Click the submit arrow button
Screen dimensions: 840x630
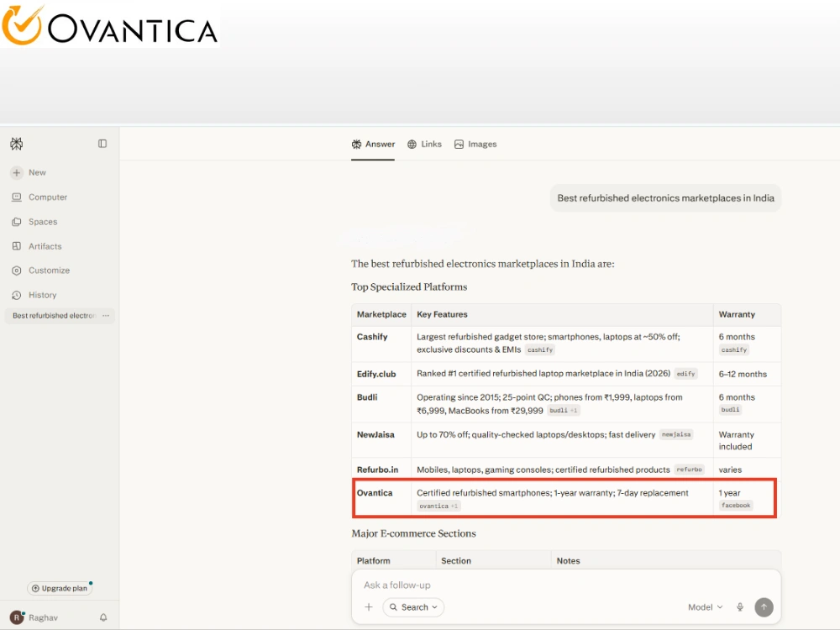tap(764, 607)
